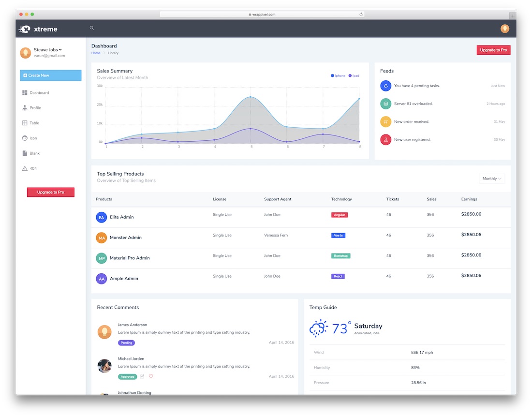Click the Dashboard sidebar grid icon

tap(25, 92)
